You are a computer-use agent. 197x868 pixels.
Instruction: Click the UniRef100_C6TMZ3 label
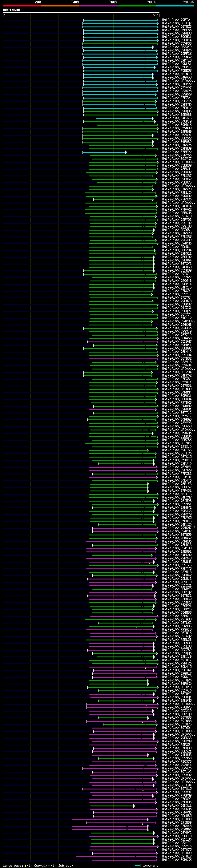pos(177,26)
